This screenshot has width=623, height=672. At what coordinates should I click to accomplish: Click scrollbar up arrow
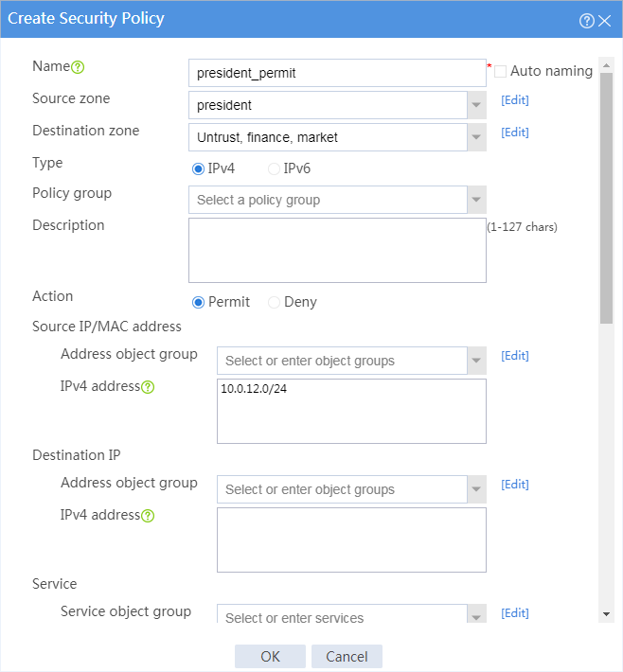pyautogui.click(x=606, y=65)
